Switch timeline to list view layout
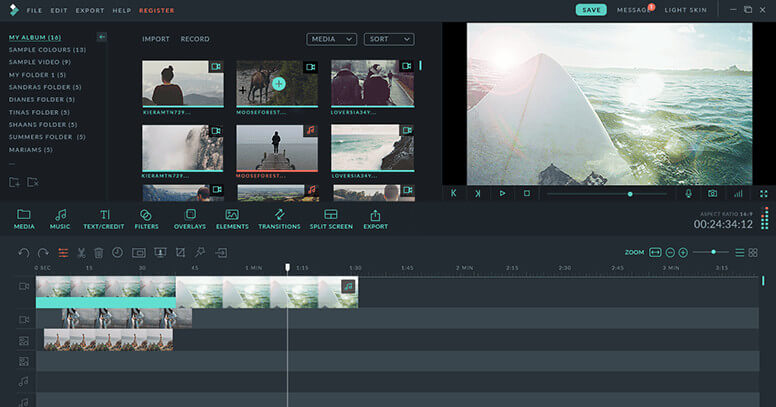Viewport: 776px width, 407px height. (x=739, y=253)
